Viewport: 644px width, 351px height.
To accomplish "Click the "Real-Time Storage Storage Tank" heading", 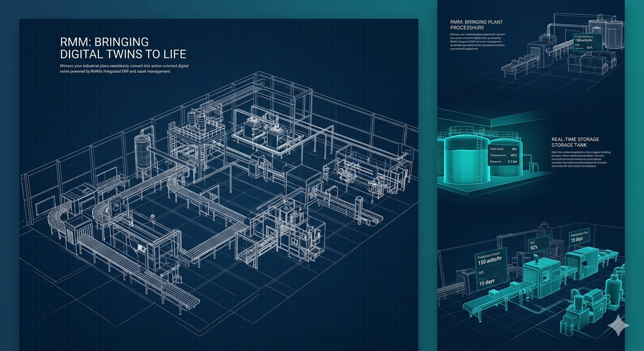I will [575, 142].
